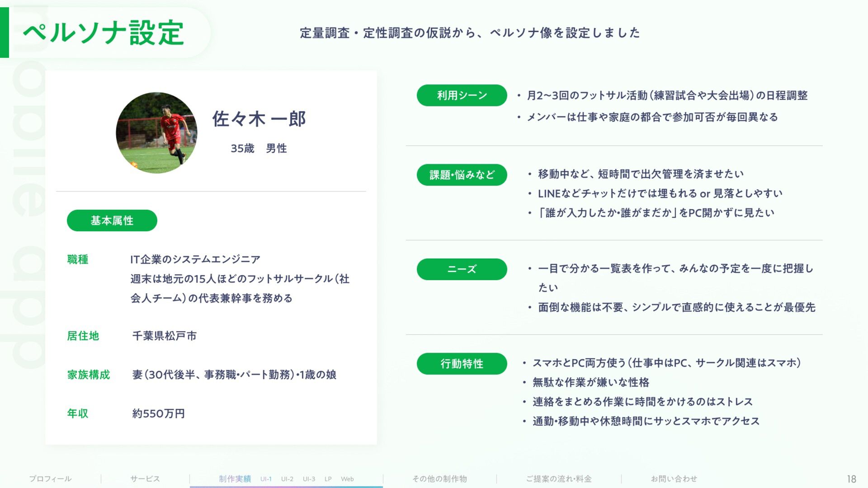Click the 基本属性 green badge
The height and width of the screenshot is (488, 868).
[112, 221]
